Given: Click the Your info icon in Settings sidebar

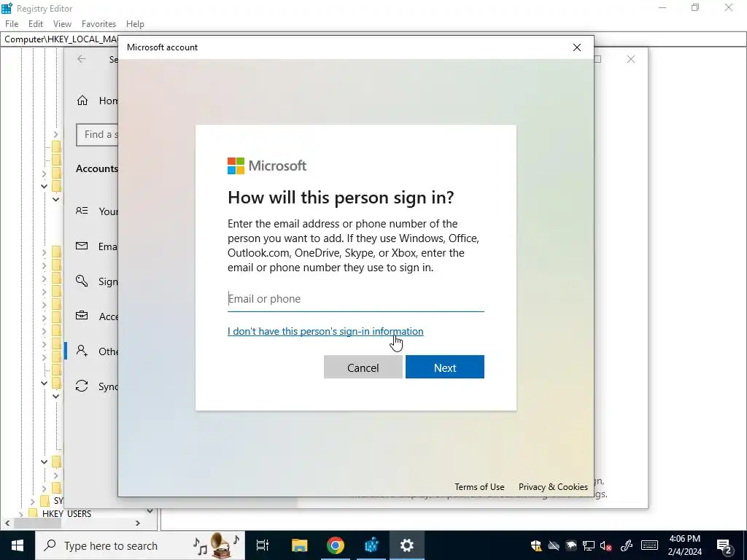Looking at the screenshot, I should [x=82, y=211].
